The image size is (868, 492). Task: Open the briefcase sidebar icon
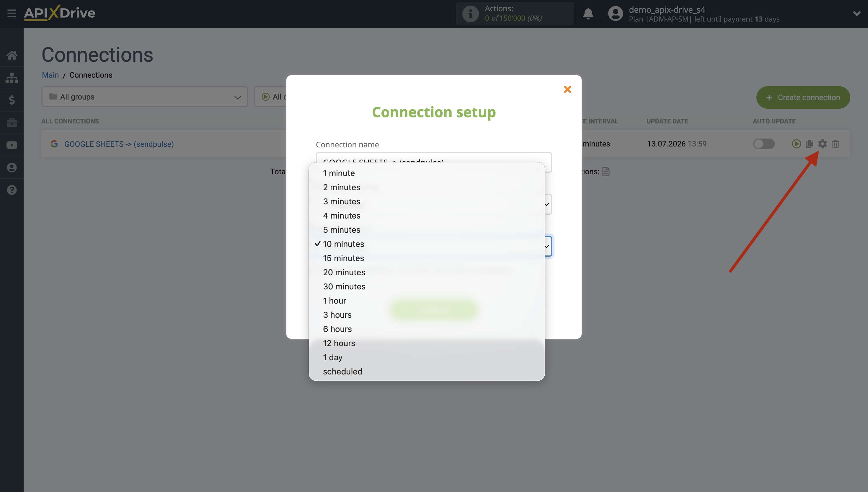12,122
